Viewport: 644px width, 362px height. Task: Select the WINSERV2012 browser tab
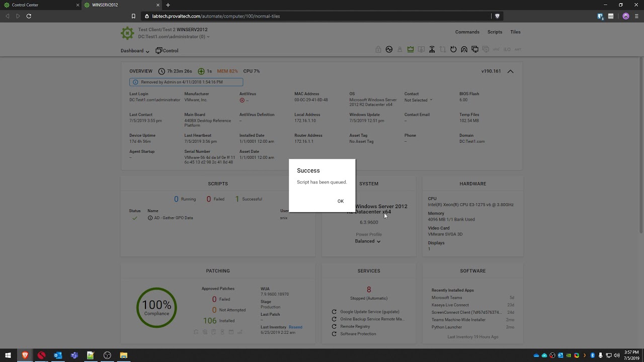click(x=121, y=5)
